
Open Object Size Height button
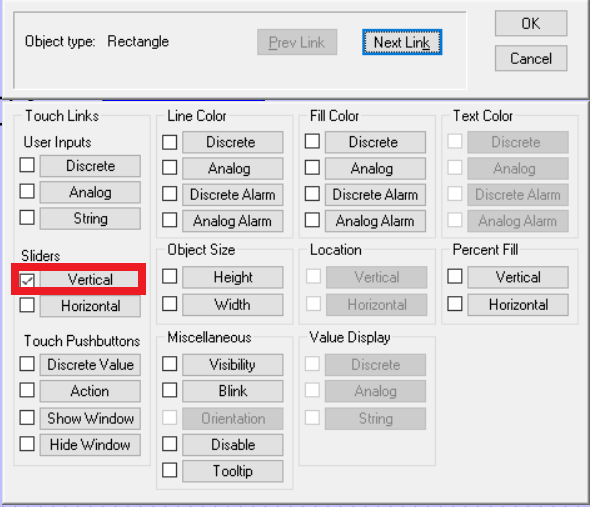pos(233,277)
